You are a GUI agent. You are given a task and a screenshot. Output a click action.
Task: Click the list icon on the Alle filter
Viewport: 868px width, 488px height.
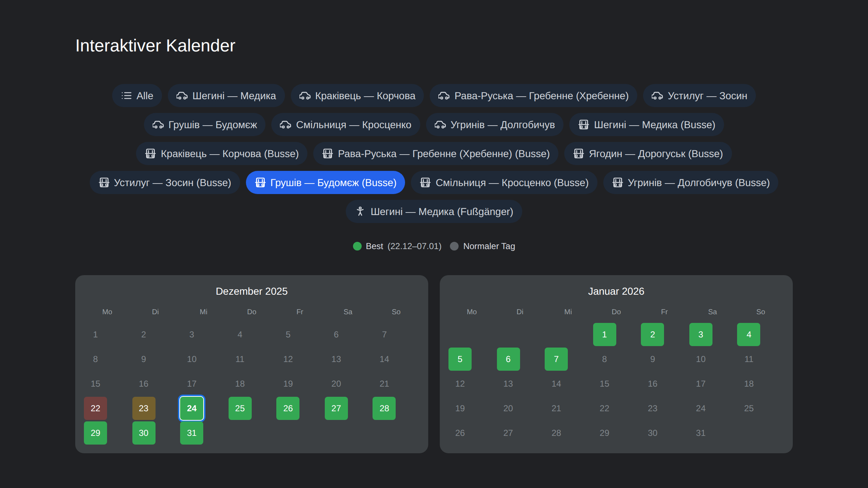point(126,96)
